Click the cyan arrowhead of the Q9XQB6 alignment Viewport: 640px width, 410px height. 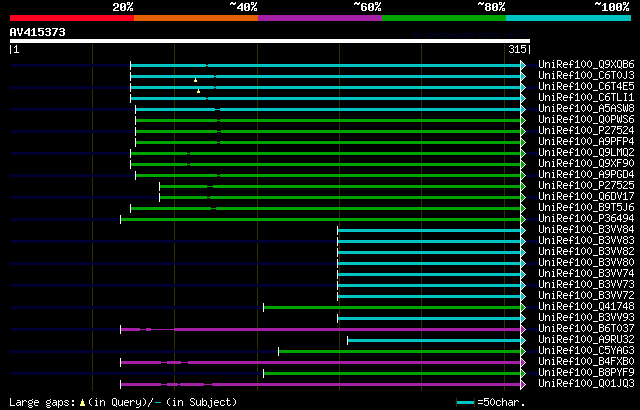tap(523, 65)
